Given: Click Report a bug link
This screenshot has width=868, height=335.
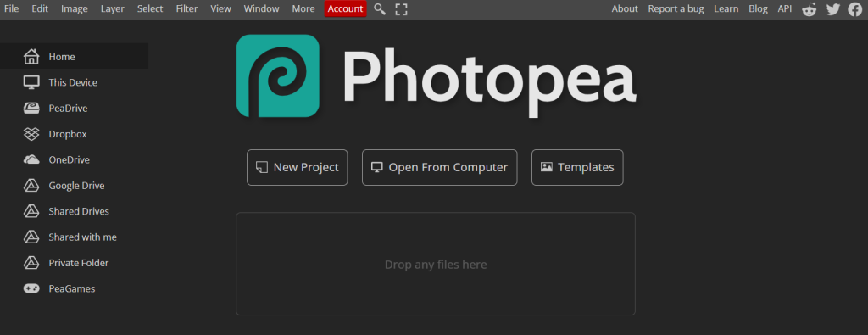Looking at the screenshot, I should point(676,8).
